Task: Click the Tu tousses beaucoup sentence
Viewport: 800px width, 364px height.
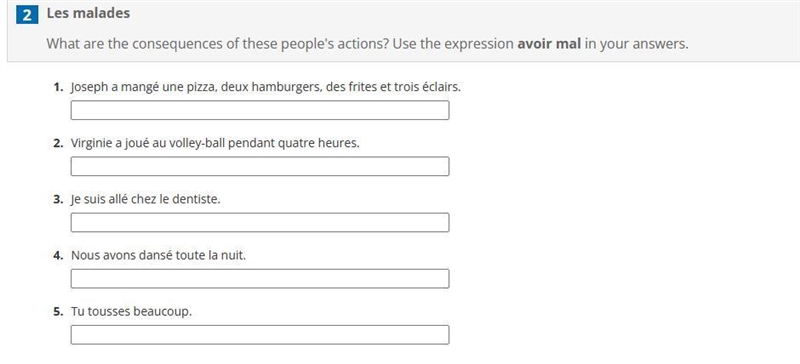Action: tap(132, 311)
